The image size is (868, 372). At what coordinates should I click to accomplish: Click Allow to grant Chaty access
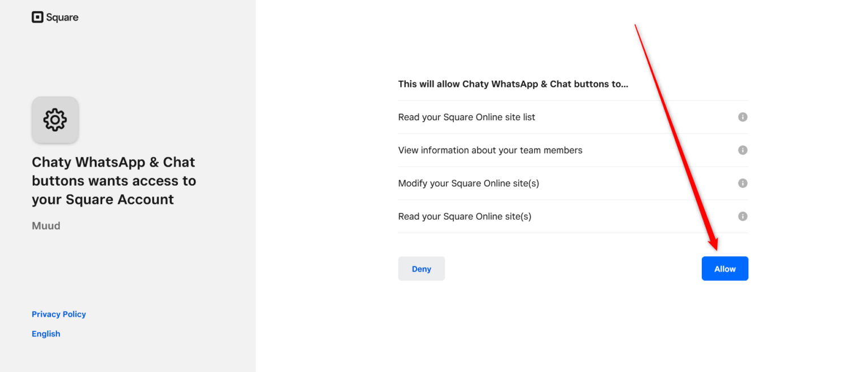(x=725, y=268)
